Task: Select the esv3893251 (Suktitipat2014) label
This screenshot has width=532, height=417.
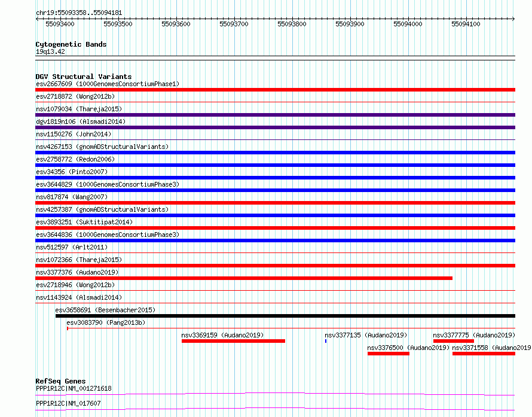Action: (84, 222)
